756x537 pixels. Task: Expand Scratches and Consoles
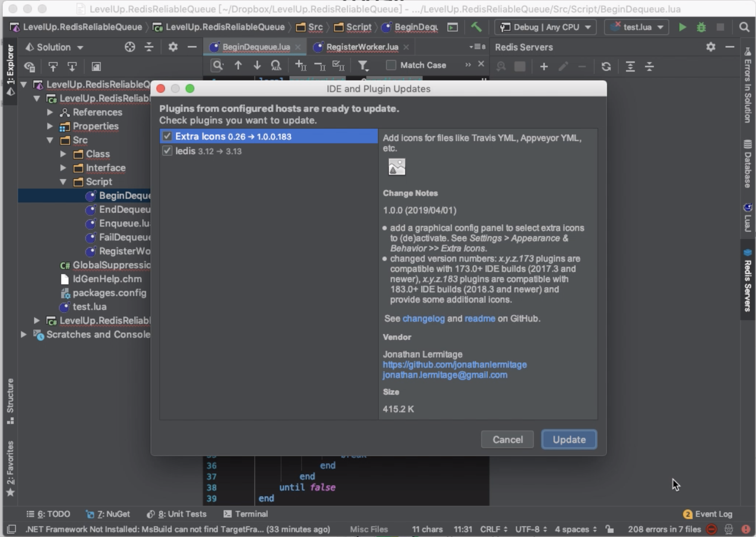click(x=23, y=335)
